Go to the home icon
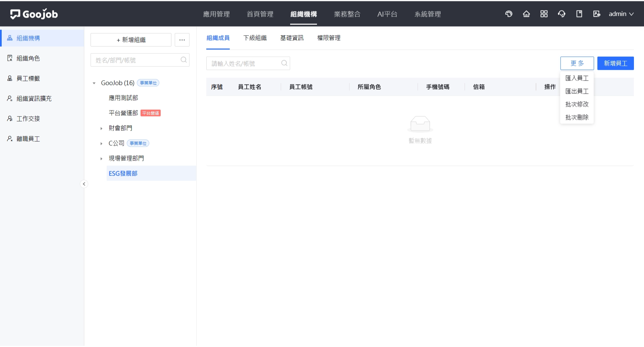The height and width of the screenshot is (347, 644). tap(526, 14)
